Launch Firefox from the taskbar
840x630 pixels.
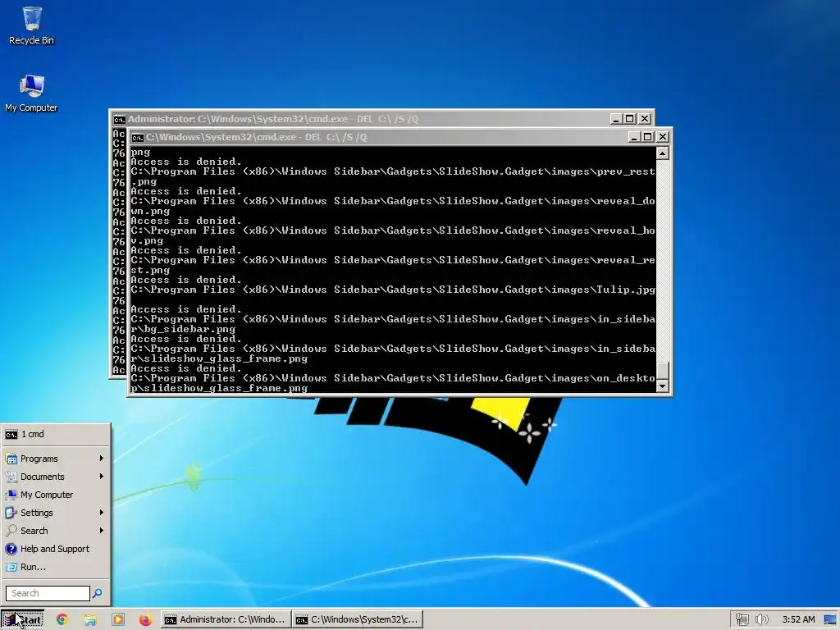[x=145, y=620]
